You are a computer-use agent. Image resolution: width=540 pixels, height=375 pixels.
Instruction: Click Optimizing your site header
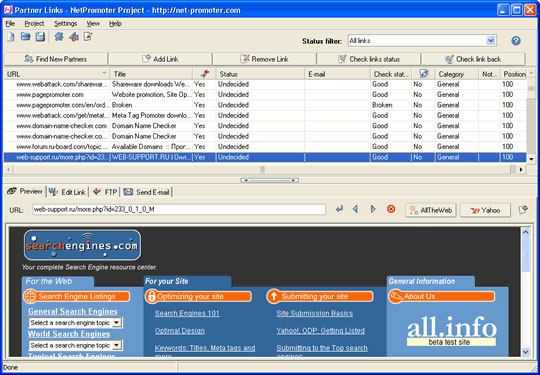[198, 296]
